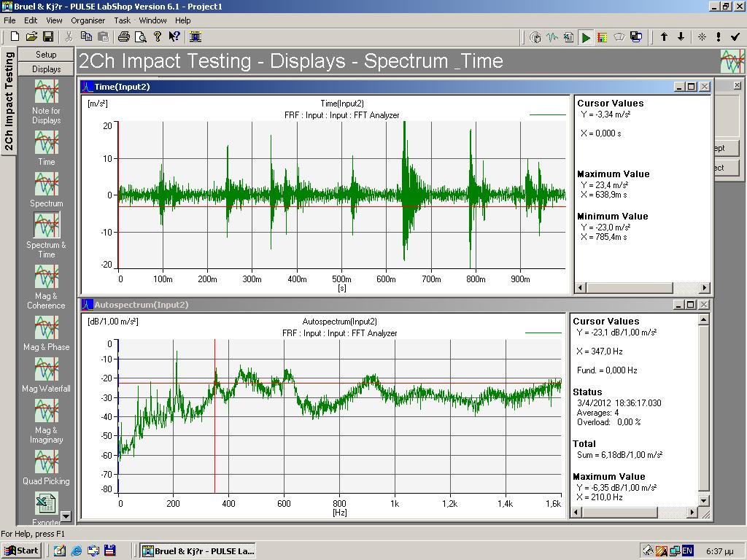Click the checkmark toolbar icon
Image resolution: width=747 pixels, height=560 pixels.
(735, 36)
